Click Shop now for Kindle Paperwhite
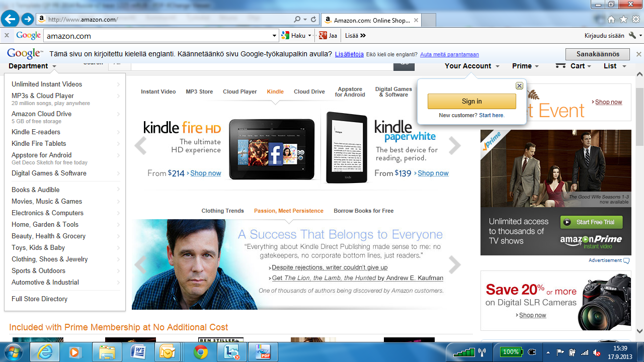 [433, 173]
